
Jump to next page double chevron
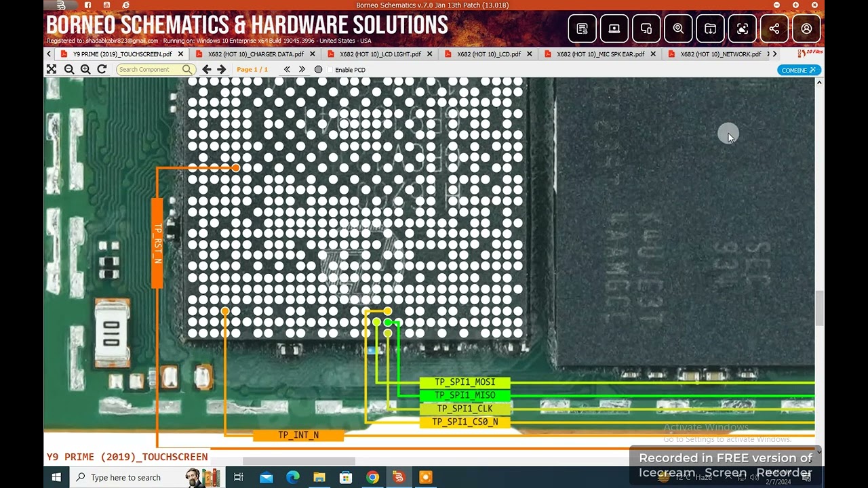pos(302,69)
